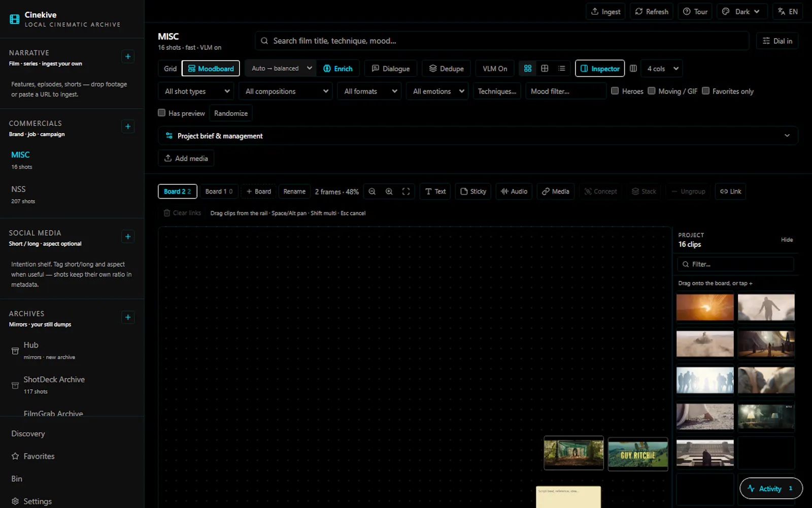
Task: Add new Archives entry with plus icon
Action: point(128,317)
